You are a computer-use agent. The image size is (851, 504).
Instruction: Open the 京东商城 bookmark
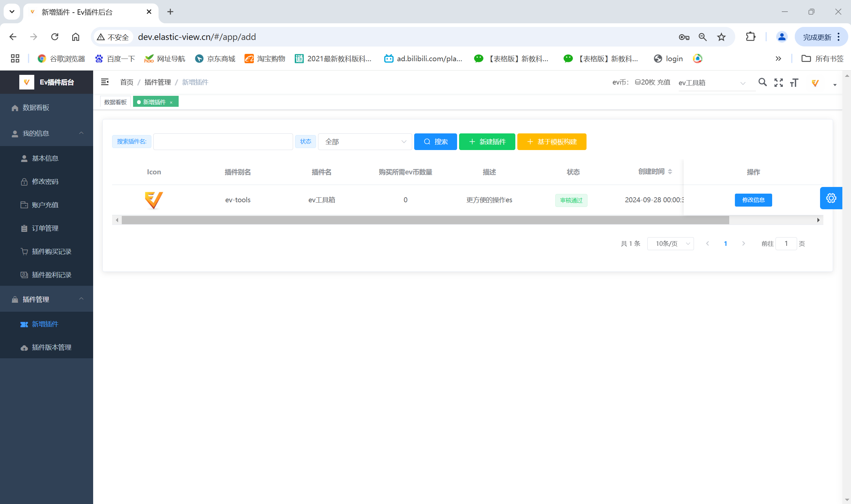click(215, 59)
